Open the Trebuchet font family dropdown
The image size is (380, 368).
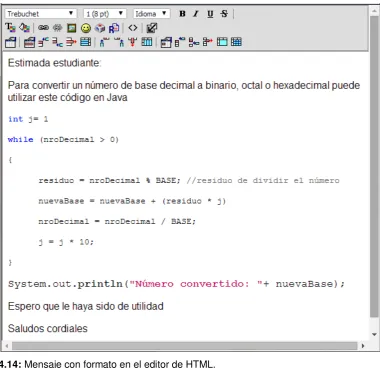[40, 14]
